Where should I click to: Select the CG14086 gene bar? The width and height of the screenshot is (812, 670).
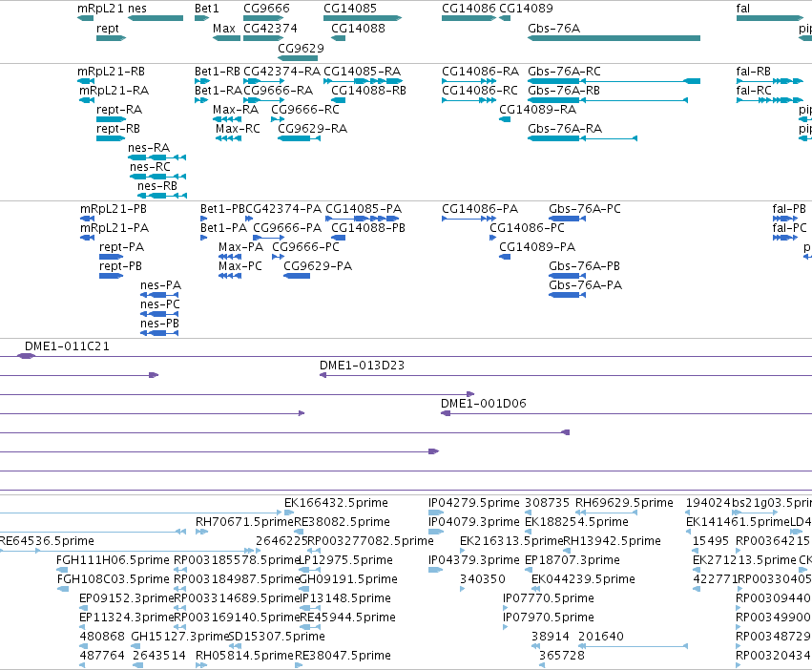468,18
